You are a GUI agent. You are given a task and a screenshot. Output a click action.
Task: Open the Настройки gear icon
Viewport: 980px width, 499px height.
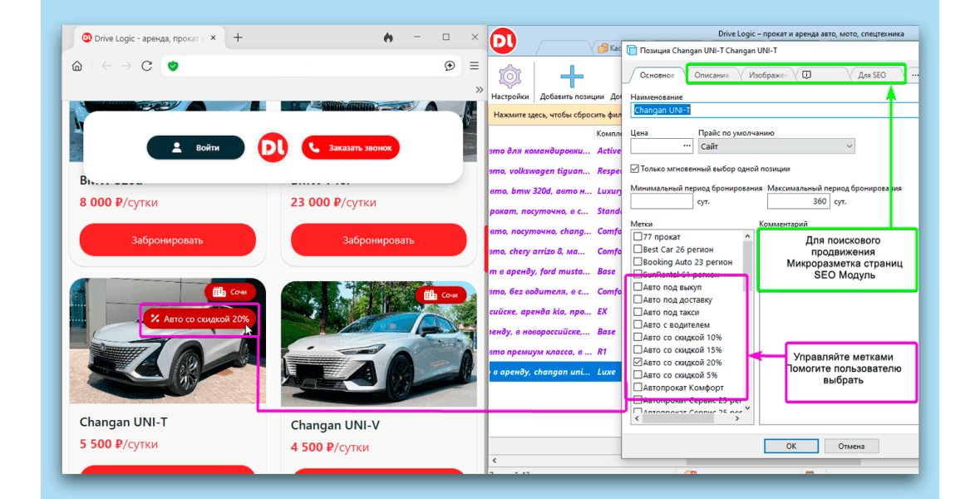(x=509, y=77)
